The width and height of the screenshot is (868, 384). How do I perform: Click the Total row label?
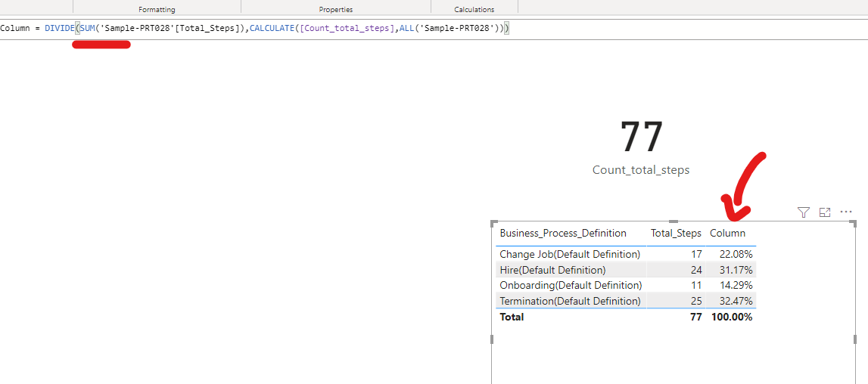click(x=512, y=317)
